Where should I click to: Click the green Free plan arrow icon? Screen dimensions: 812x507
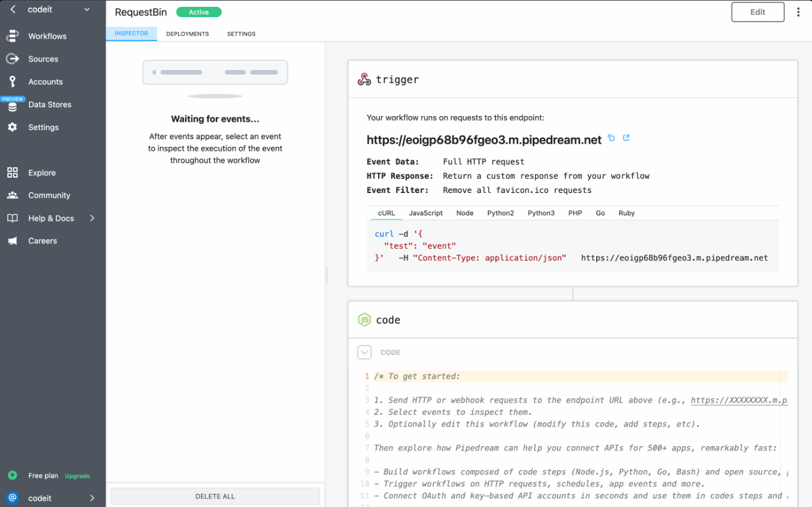pos(12,476)
